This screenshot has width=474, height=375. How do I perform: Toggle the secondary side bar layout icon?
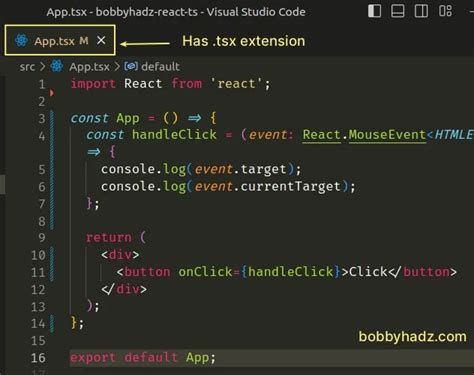[x=421, y=11]
